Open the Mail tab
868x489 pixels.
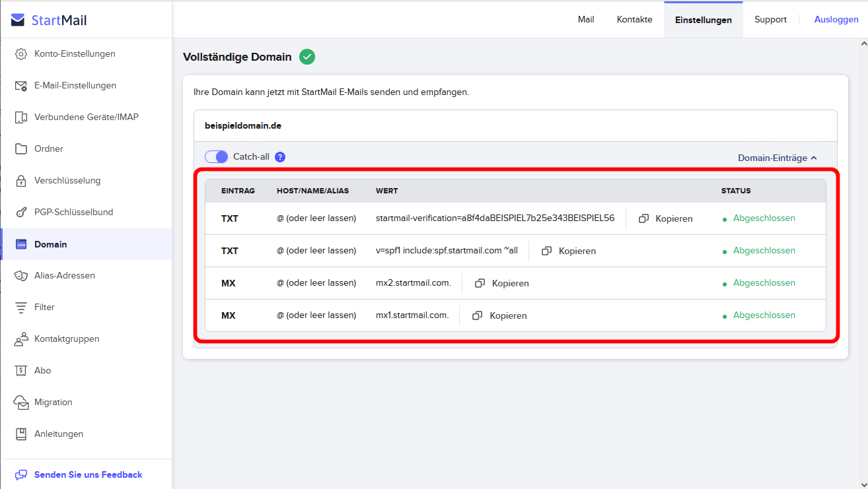point(586,20)
